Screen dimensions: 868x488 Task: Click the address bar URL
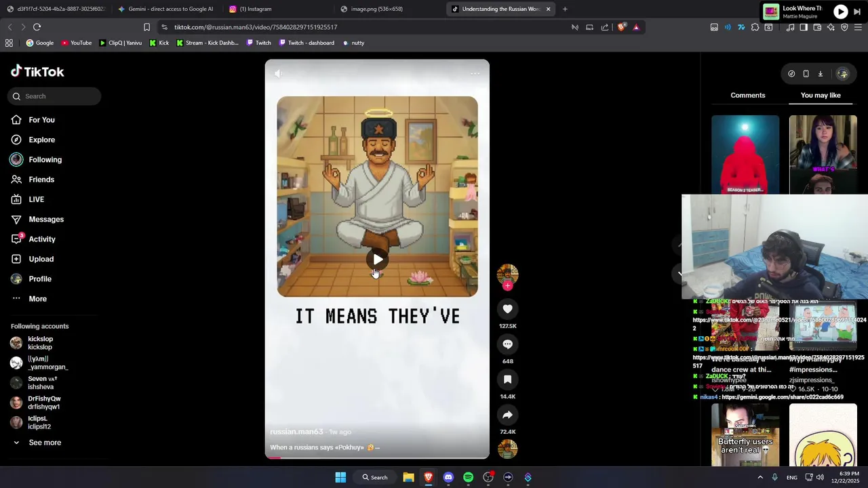click(x=256, y=27)
